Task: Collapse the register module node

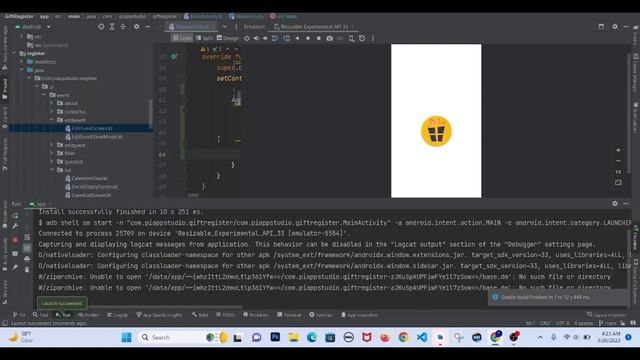Action: [x=14, y=53]
